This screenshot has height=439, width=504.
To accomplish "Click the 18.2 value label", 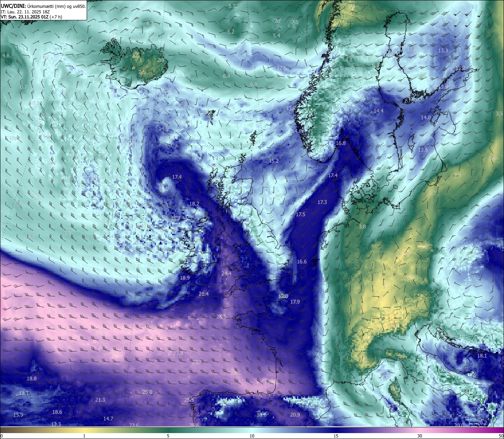I will point(194,204).
